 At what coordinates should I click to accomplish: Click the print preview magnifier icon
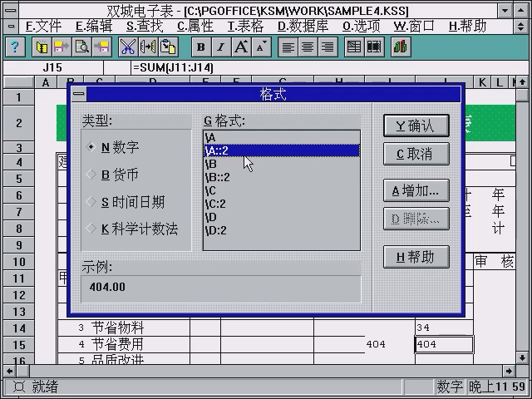point(81,47)
